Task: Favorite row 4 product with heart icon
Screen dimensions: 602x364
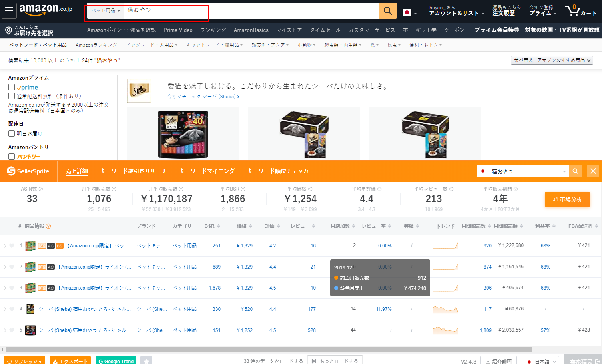Action: point(12,309)
